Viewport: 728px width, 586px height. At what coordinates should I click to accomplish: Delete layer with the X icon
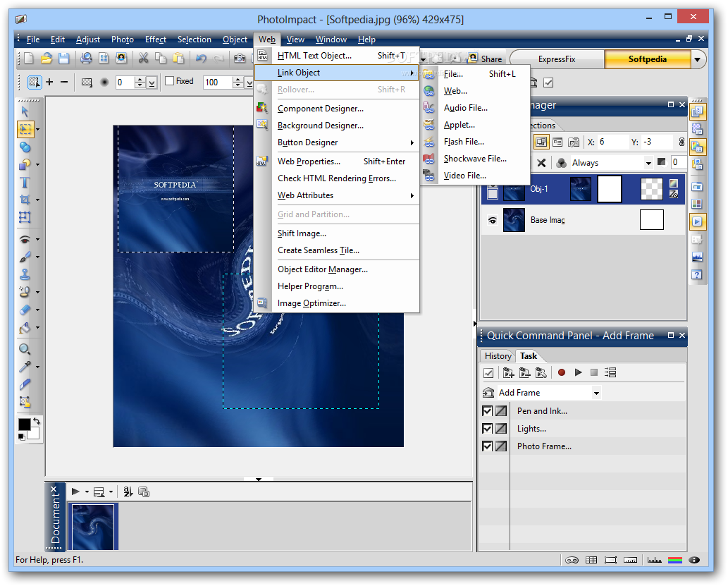coord(541,163)
